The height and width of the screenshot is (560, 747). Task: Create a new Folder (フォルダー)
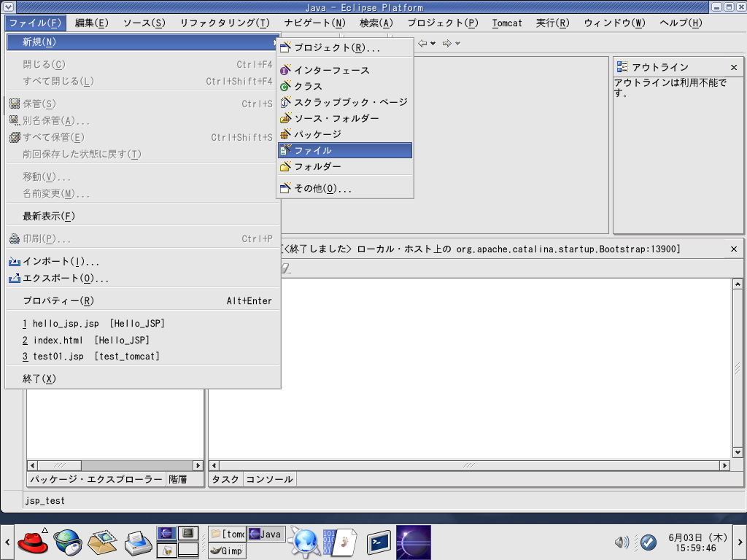[x=345, y=167]
